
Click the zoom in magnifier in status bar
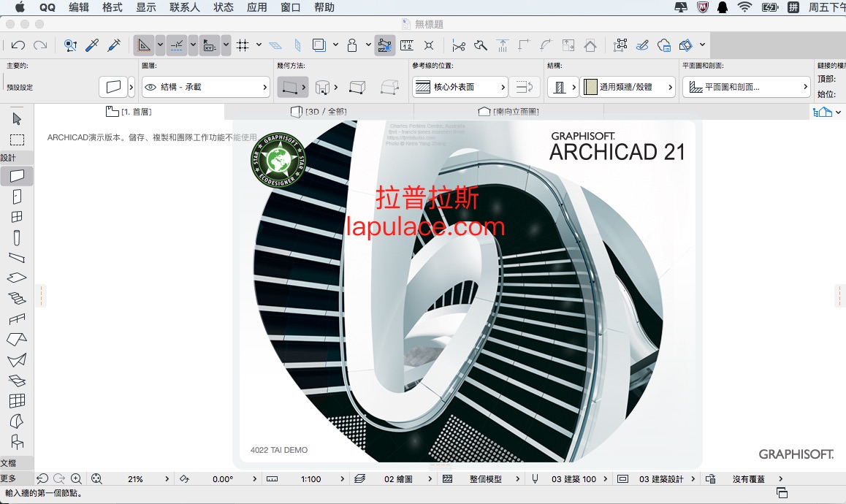pos(77,478)
